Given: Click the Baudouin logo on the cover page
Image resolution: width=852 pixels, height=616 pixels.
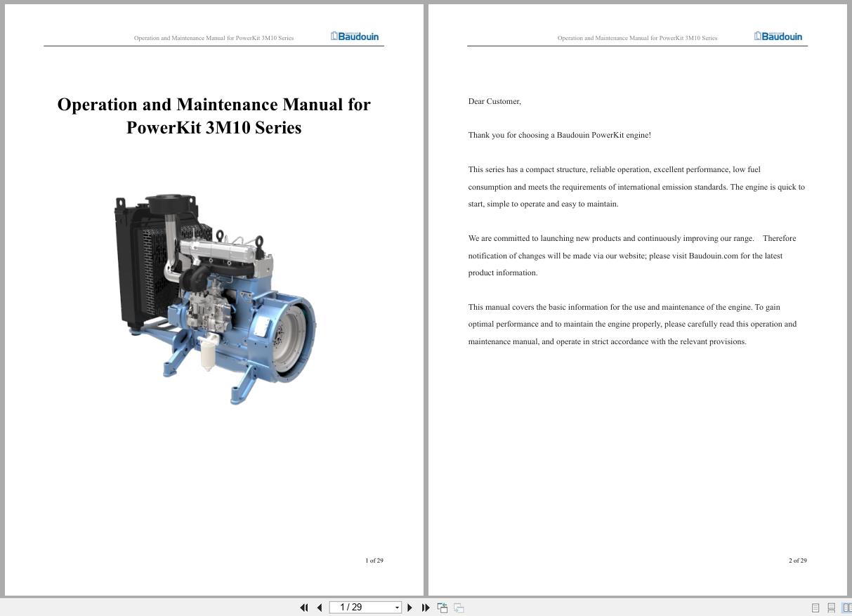Looking at the screenshot, I should pos(355,36).
